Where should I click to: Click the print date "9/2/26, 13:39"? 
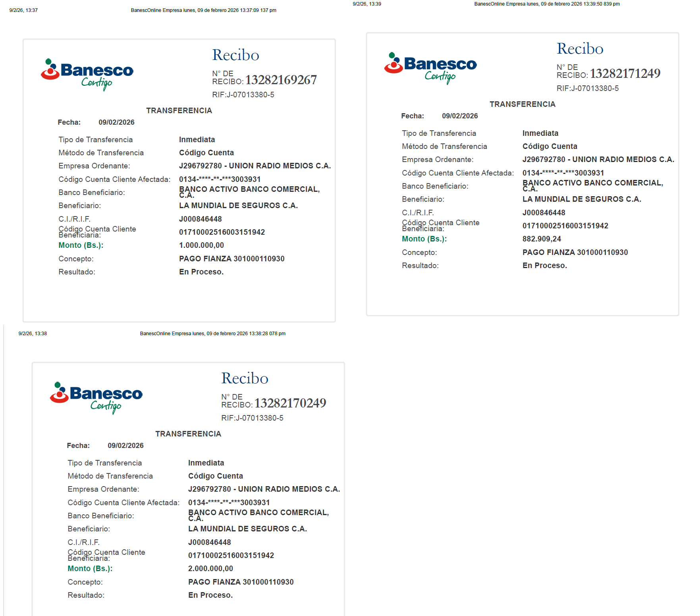click(367, 4)
